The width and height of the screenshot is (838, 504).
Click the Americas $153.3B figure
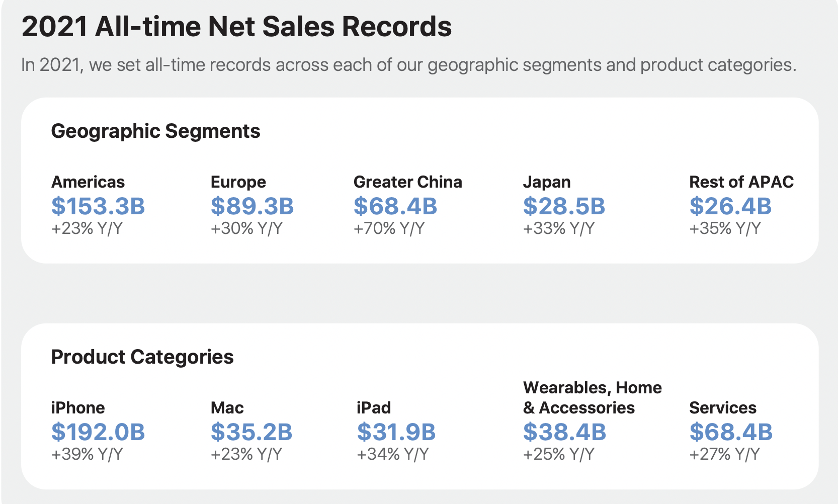pos(98,206)
